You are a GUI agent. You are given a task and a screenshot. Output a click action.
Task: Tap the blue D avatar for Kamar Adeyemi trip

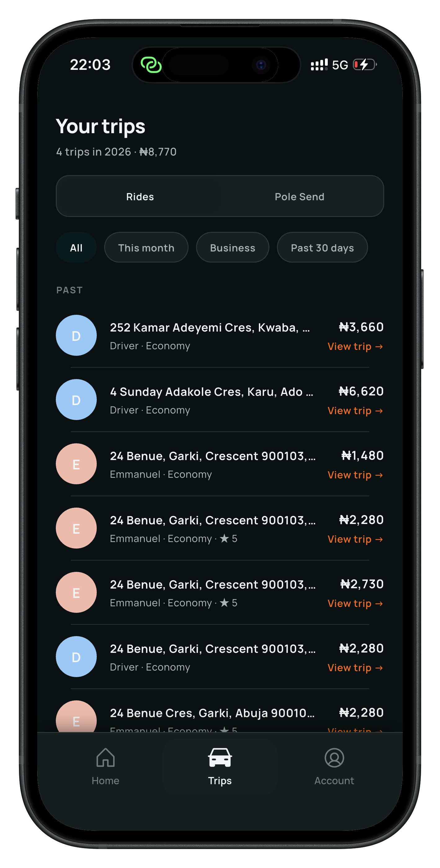click(x=76, y=335)
